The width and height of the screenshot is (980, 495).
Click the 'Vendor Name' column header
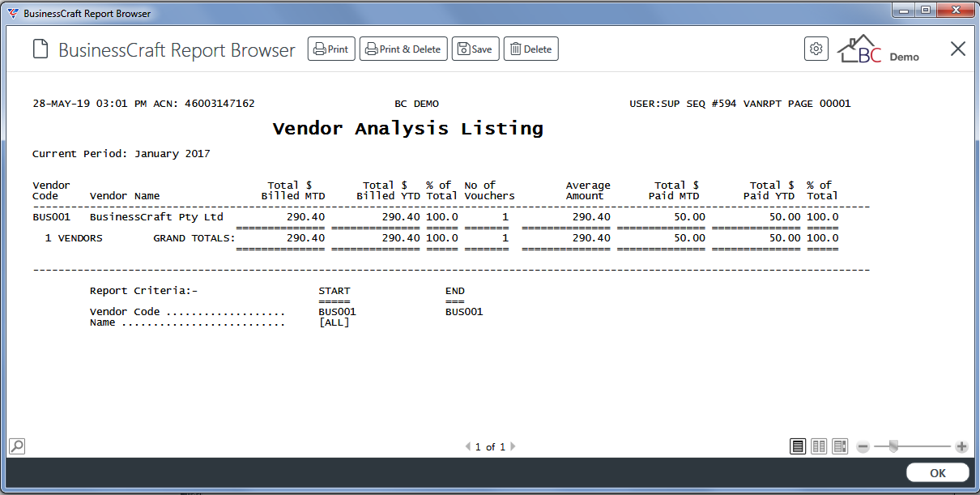125,196
